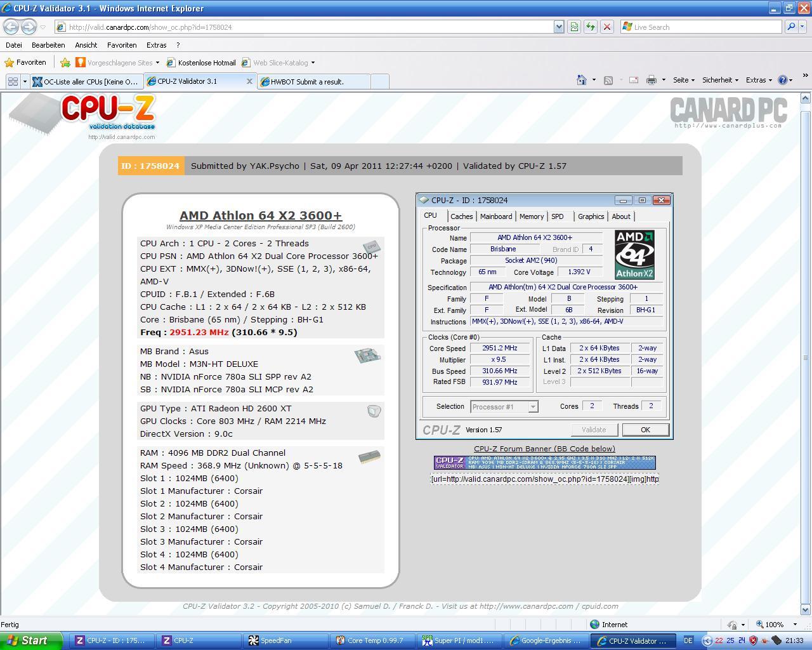Switch to CPU-Z ID 175 taskbar window
812x650 pixels.
pos(112,640)
